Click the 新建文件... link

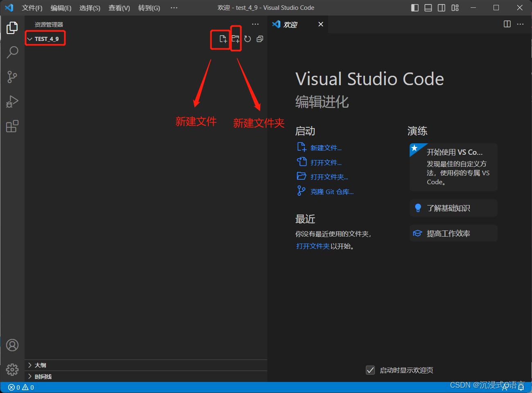[x=326, y=148]
